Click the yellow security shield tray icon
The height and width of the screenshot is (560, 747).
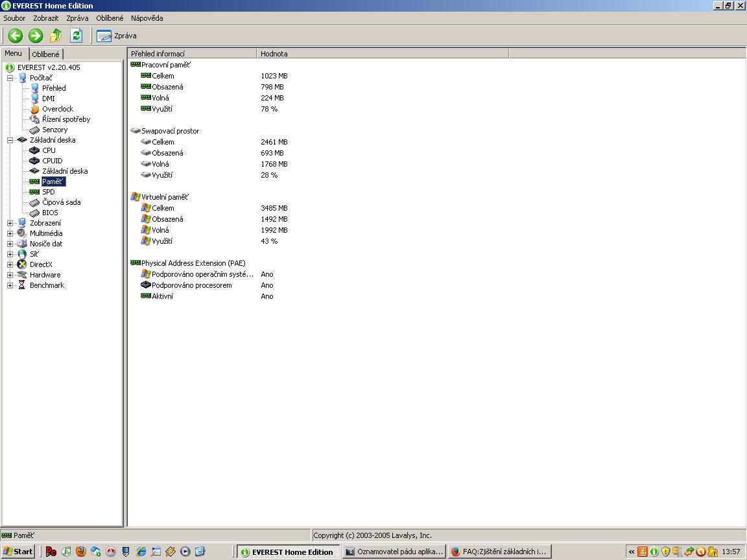pyautogui.click(x=665, y=552)
